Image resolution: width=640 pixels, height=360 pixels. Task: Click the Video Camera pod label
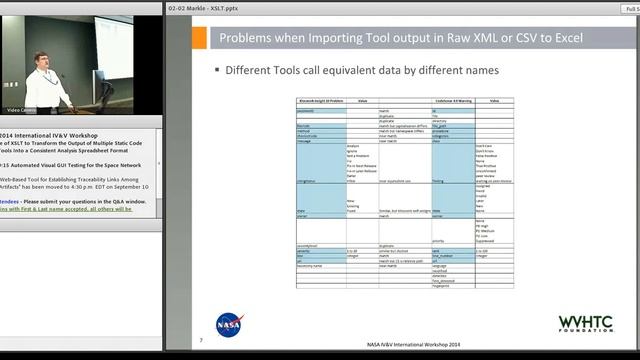coord(21,110)
